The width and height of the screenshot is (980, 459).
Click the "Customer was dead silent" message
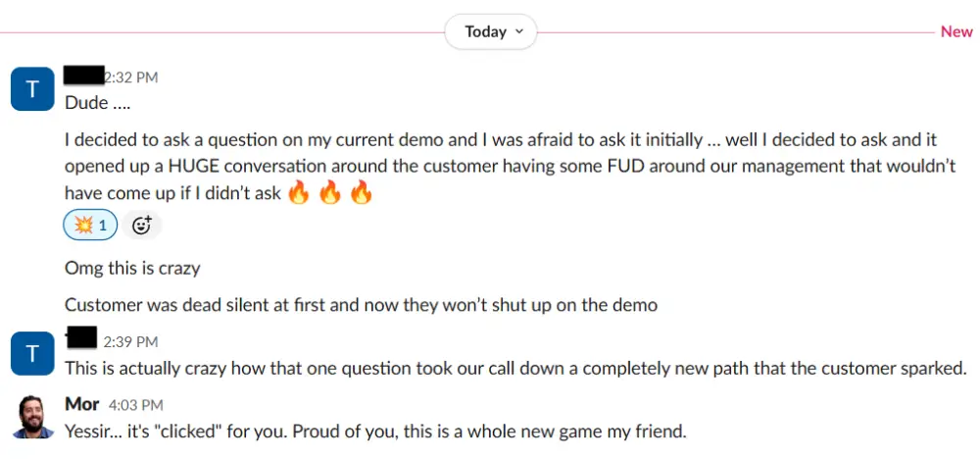[361, 305]
